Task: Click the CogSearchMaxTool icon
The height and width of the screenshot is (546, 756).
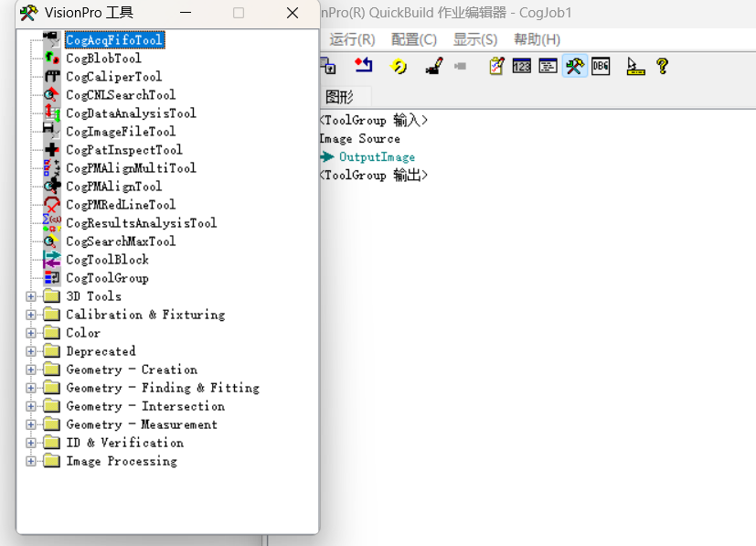Action: pos(51,241)
